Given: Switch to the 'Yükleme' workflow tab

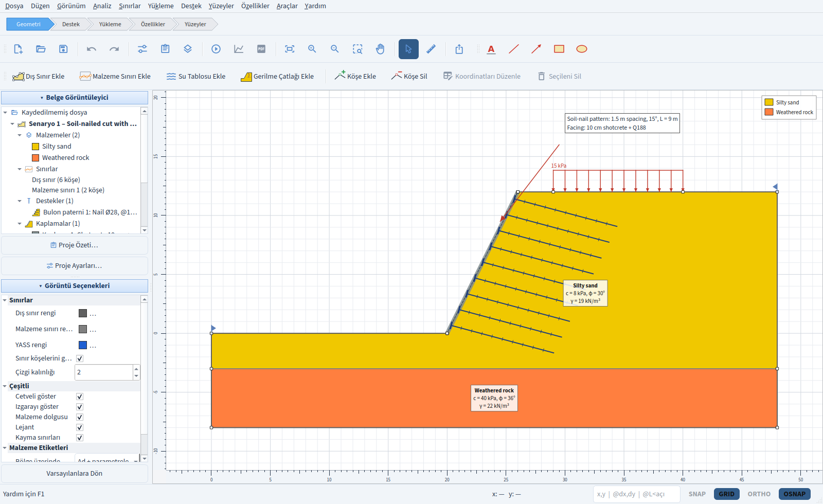Looking at the screenshot, I should [110, 24].
